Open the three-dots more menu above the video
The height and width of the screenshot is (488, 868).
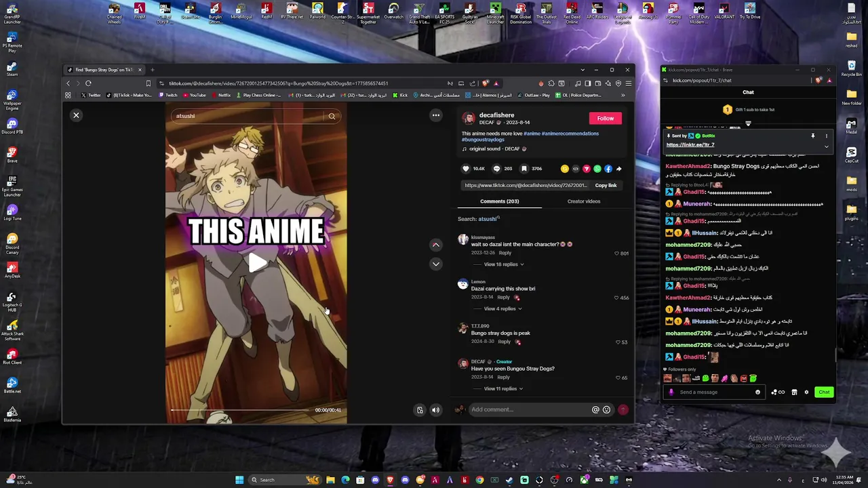(x=436, y=115)
